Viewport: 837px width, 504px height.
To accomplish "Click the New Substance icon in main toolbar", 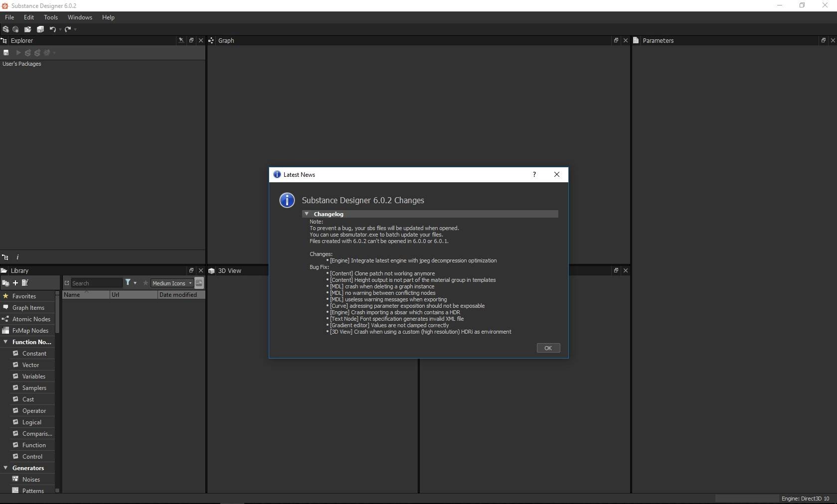I will (5, 29).
